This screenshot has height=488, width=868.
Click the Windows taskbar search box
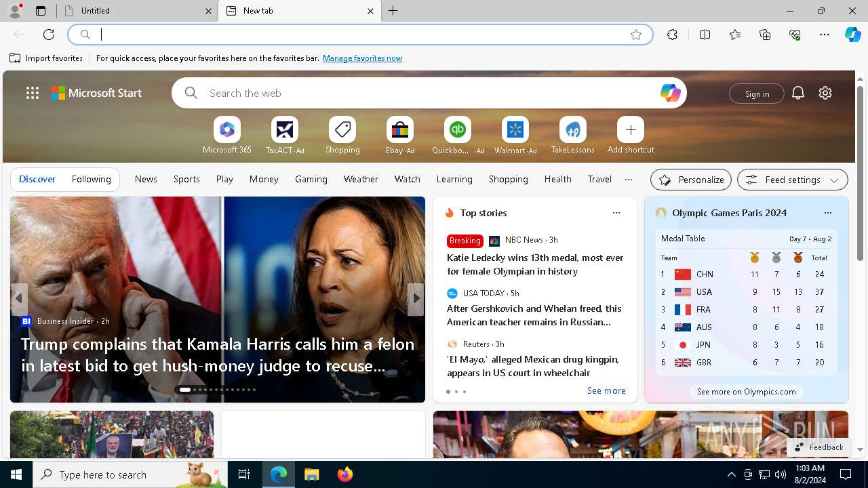(130, 474)
